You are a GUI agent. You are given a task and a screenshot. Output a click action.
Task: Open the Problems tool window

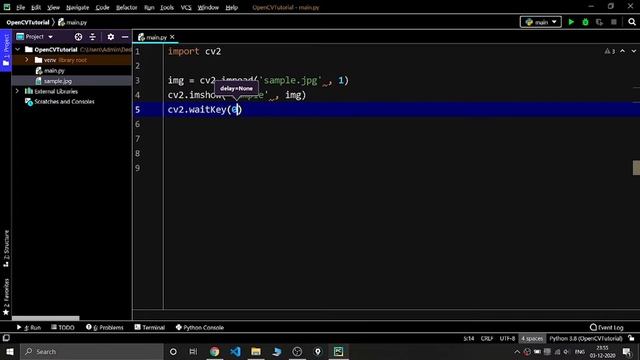click(104, 327)
